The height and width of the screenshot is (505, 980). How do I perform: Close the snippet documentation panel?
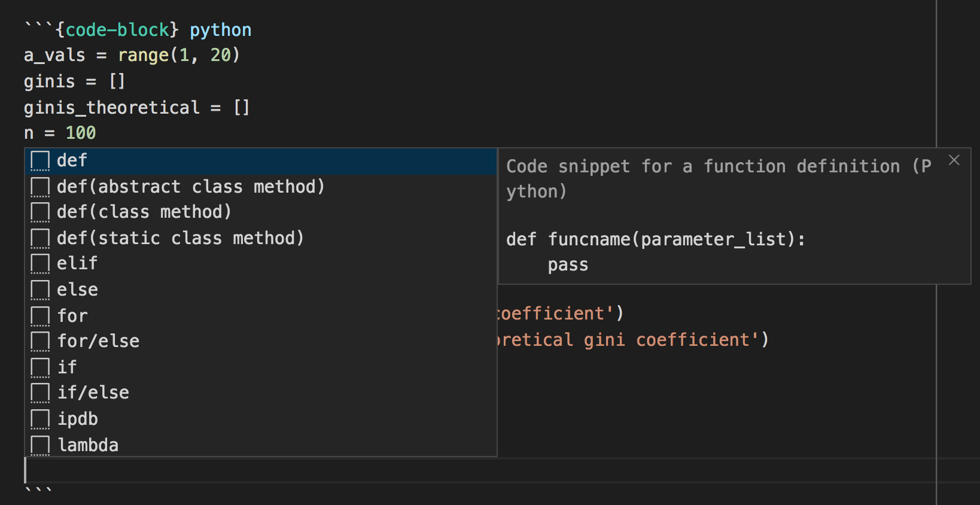pyautogui.click(x=954, y=160)
